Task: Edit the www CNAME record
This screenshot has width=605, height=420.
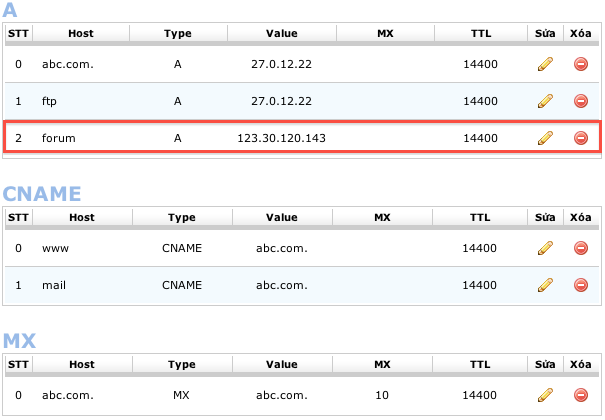Action: [x=545, y=248]
